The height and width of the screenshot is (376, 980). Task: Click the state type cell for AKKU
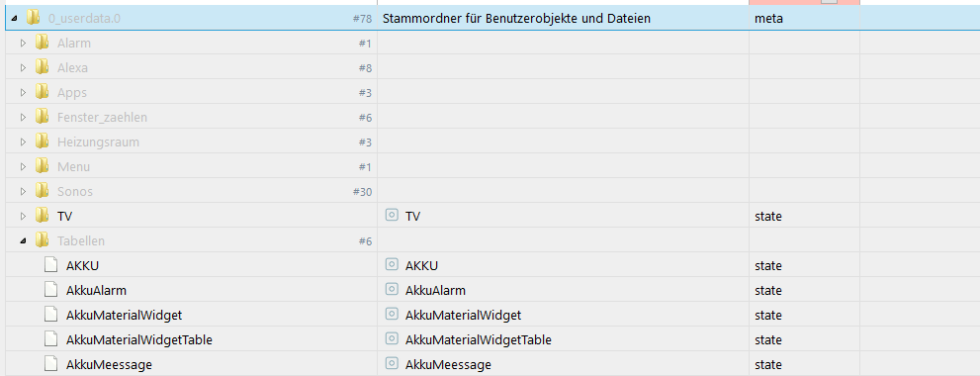coord(768,266)
